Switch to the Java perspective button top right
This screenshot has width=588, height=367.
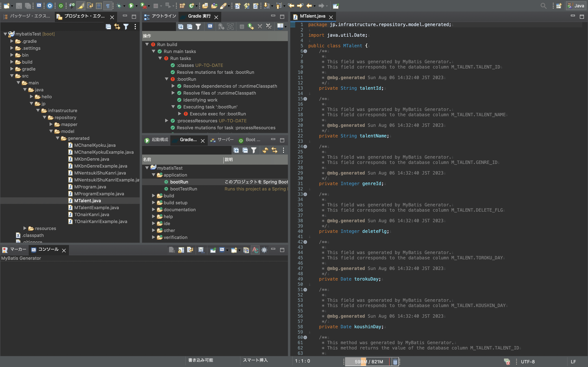click(x=576, y=6)
